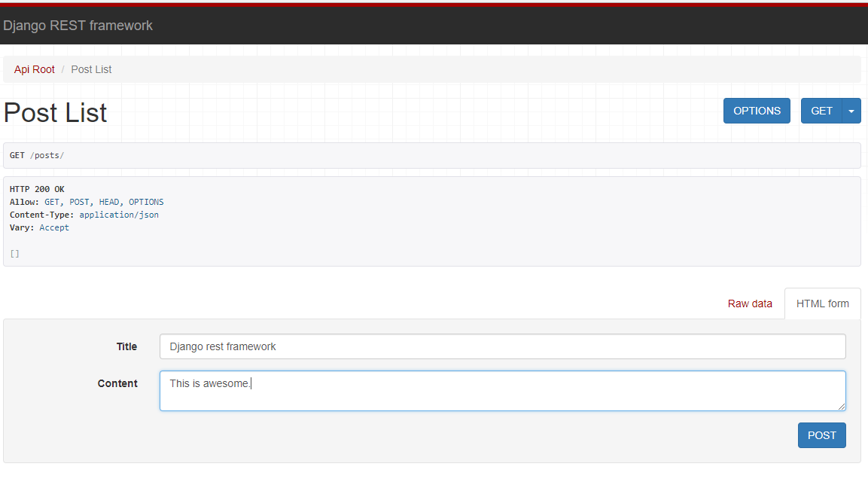Select the 'HTTP 200 OK' status text
Viewport: 868px width, 488px height.
37,190
